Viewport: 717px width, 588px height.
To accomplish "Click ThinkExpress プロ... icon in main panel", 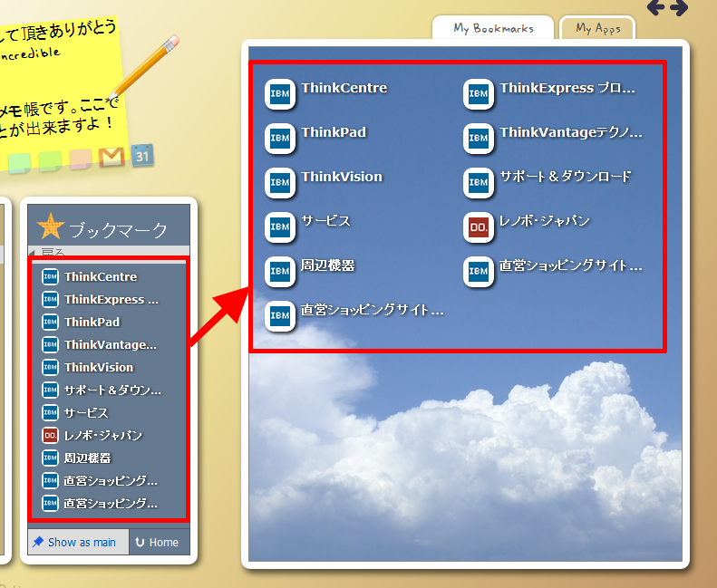I will pos(479,93).
